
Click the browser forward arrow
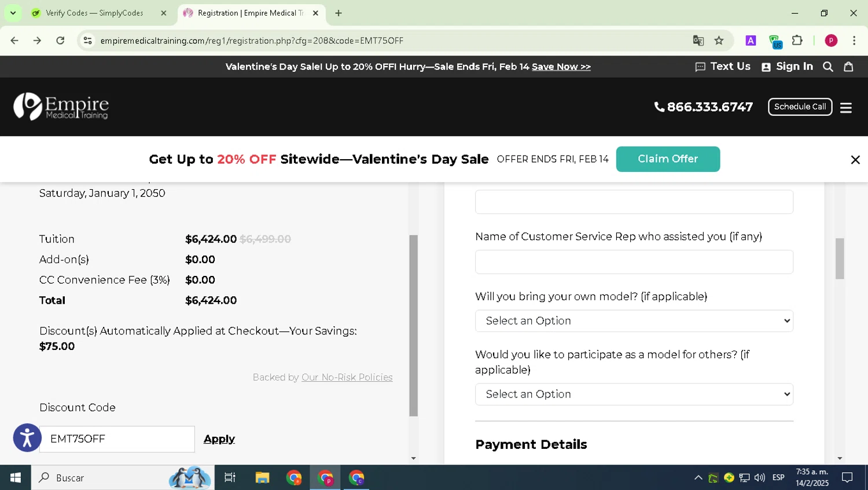click(37, 40)
